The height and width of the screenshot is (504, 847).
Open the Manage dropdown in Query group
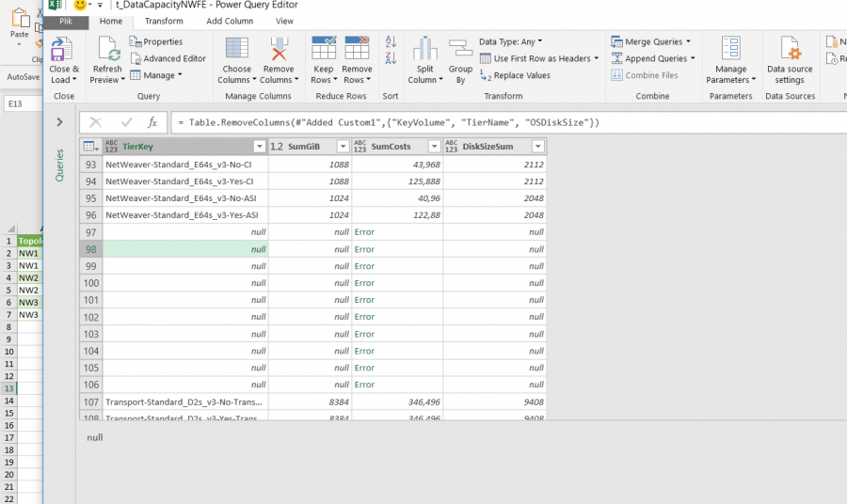pos(156,75)
